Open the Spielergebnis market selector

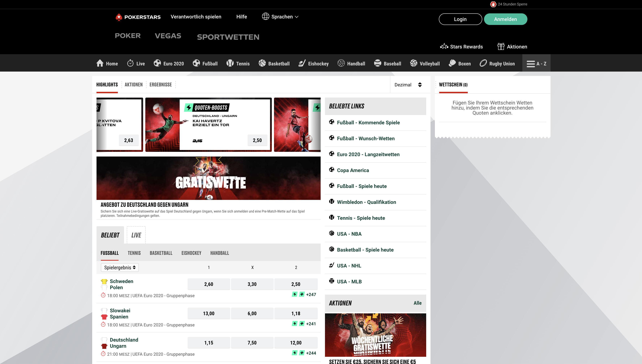click(120, 267)
